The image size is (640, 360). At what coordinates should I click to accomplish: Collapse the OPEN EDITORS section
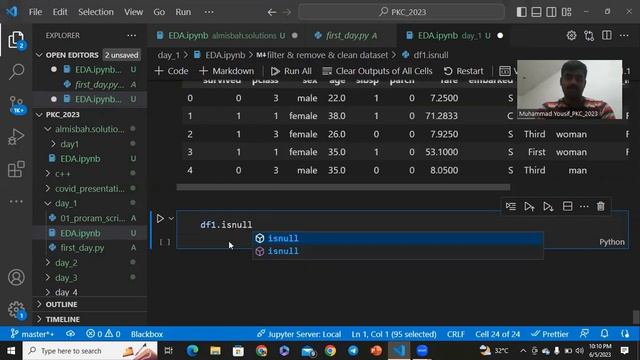pyautogui.click(x=40, y=55)
